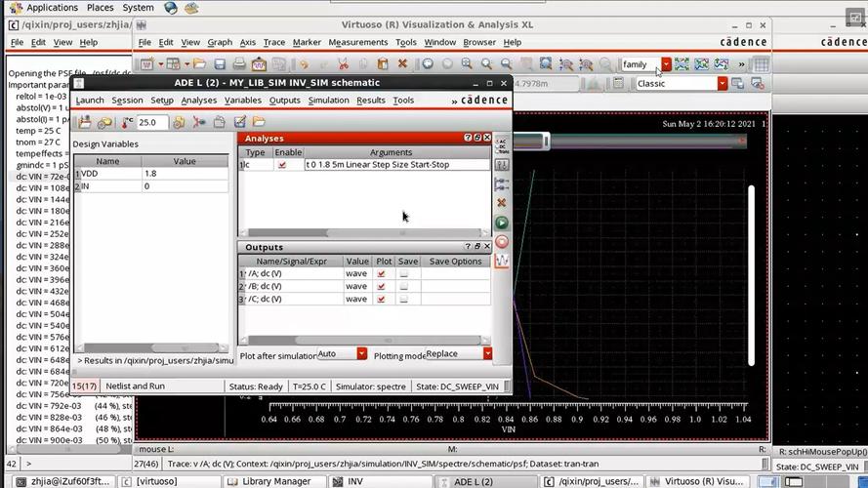Image resolution: width=868 pixels, height=488 pixels.
Task: Open the Classic layout dropdown
Action: pyautogui.click(x=722, y=84)
